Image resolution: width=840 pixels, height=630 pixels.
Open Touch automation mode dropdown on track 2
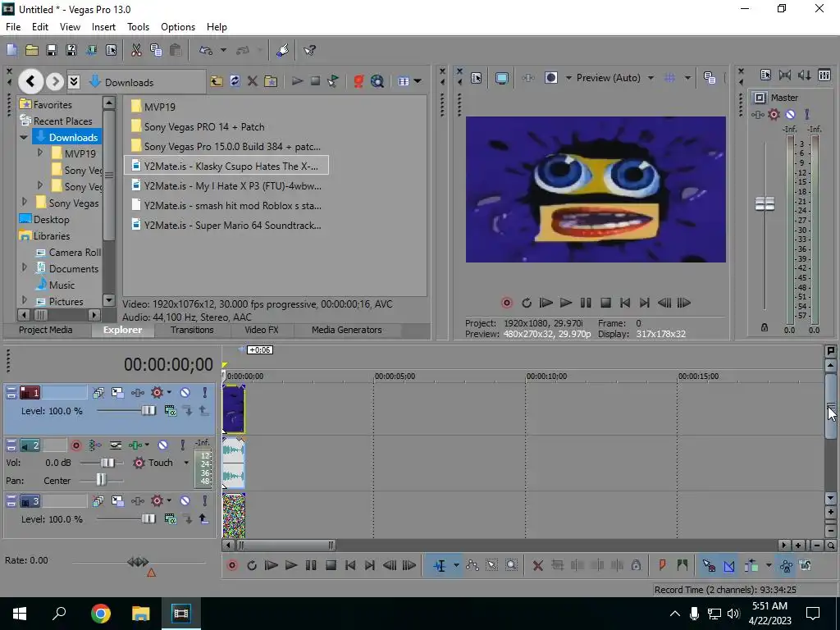[x=186, y=463]
